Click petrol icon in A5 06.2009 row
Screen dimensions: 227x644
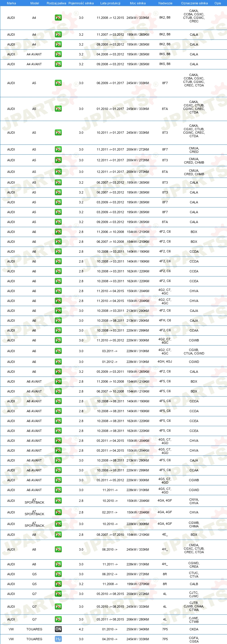58,83
